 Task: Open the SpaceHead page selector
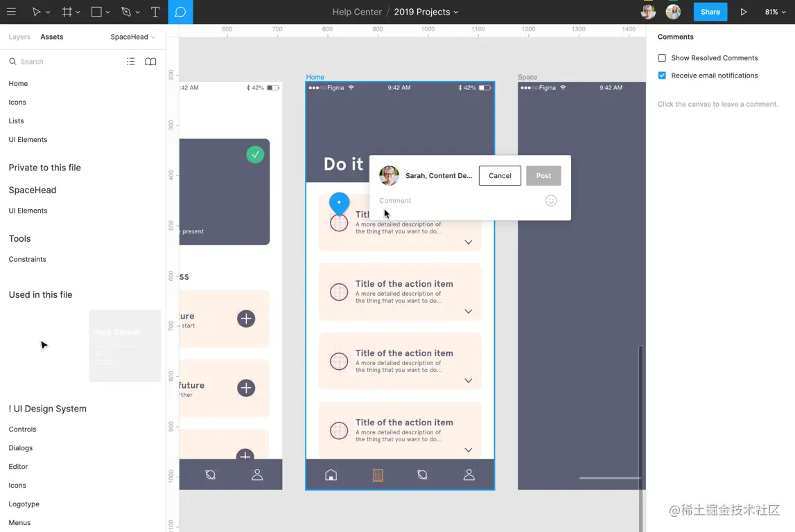tap(133, 37)
